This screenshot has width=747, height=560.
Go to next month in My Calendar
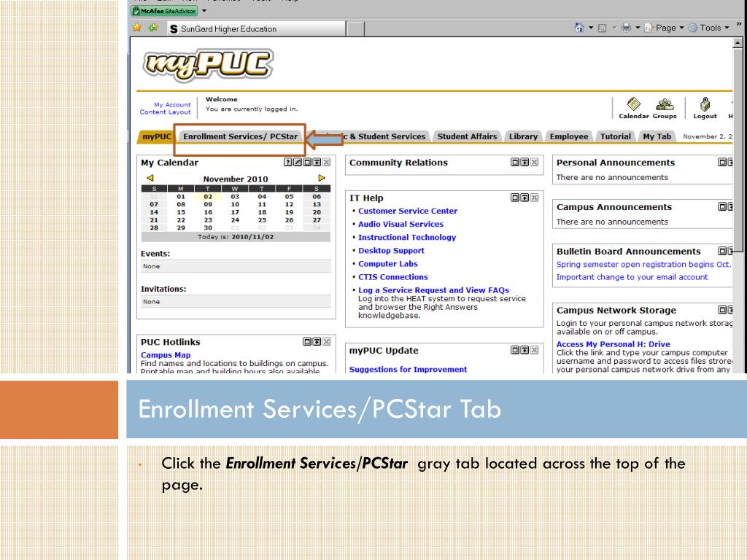(322, 178)
